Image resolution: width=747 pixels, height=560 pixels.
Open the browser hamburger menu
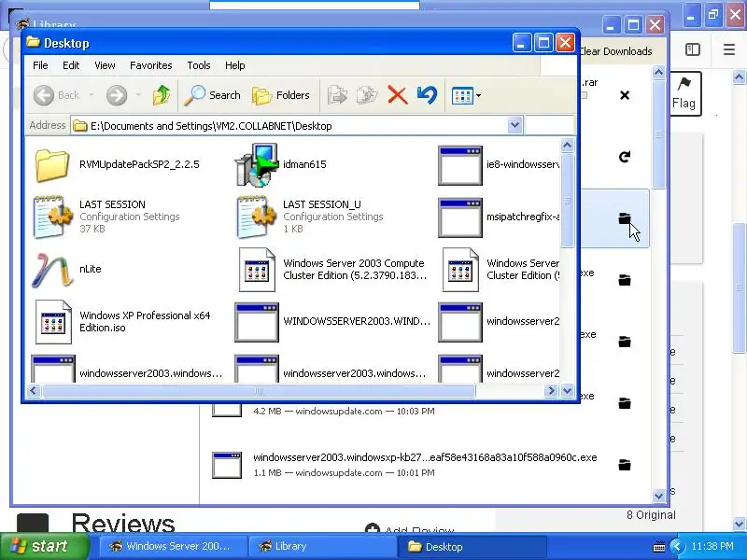tap(729, 49)
